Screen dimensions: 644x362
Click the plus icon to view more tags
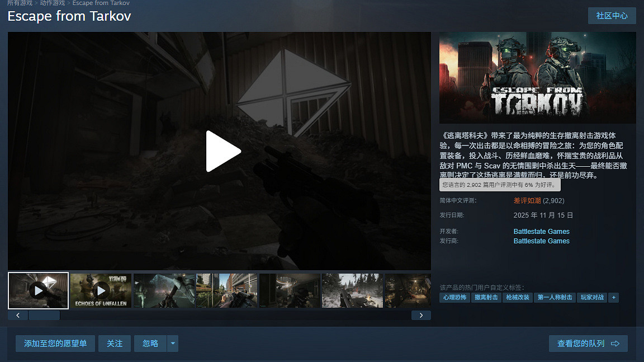click(613, 297)
